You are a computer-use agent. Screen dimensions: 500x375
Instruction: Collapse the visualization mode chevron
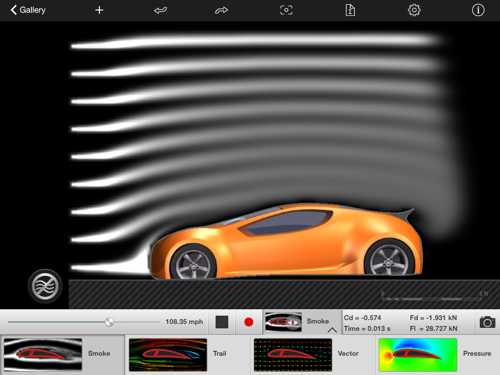coord(332,330)
